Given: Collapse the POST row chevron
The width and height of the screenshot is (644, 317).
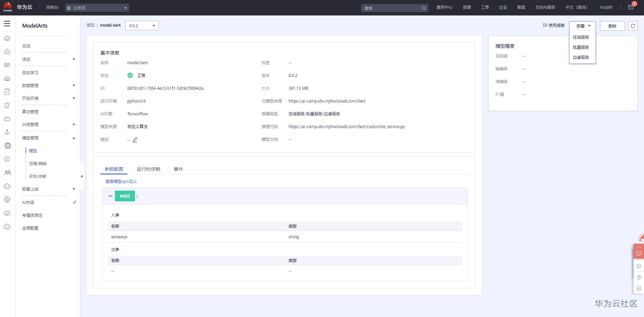Looking at the screenshot, I should click(110, 196).
